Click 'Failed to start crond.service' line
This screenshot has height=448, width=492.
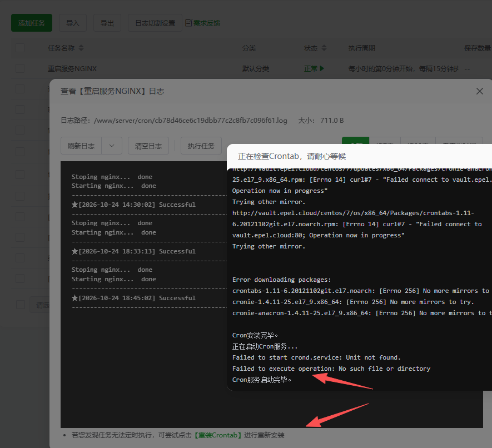[316, 357]
